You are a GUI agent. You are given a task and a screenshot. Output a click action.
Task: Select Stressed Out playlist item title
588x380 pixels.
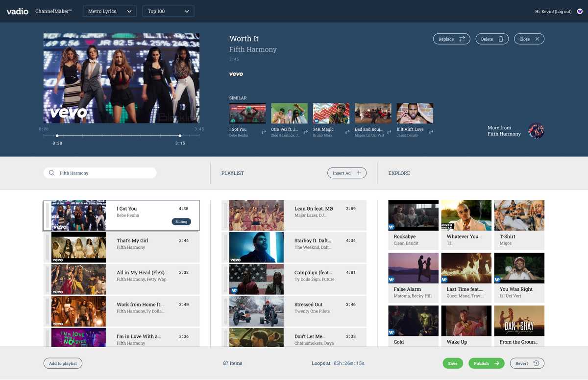pos(308,305)
